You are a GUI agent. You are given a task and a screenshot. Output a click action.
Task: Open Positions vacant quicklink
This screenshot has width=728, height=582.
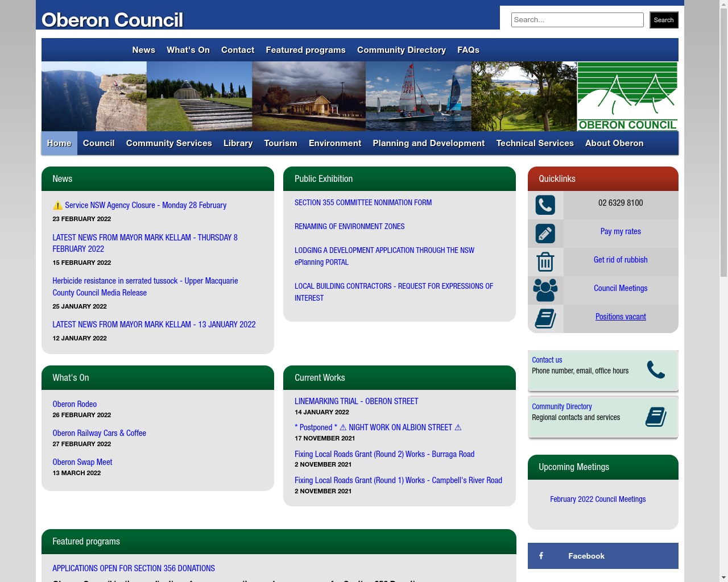[x=621, y=317]
